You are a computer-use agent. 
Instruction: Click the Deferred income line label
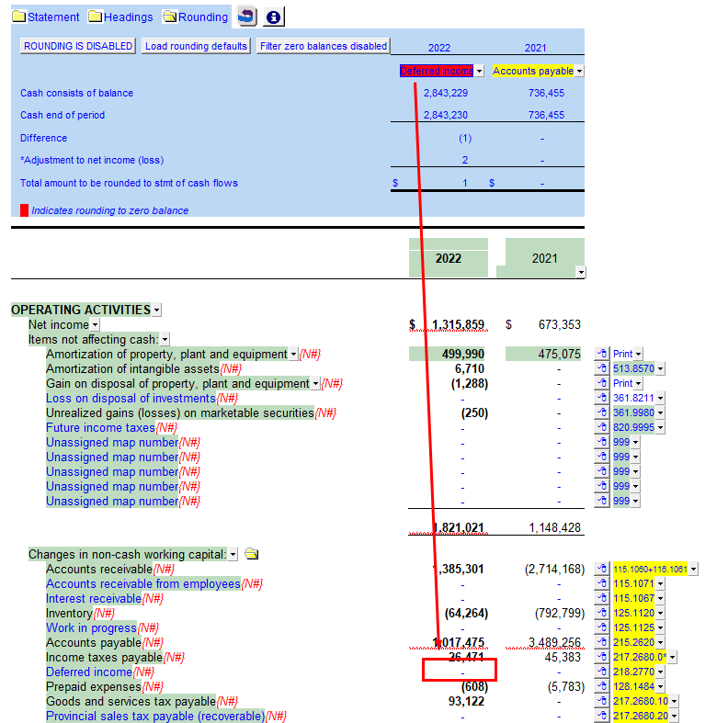coord(89,672)
